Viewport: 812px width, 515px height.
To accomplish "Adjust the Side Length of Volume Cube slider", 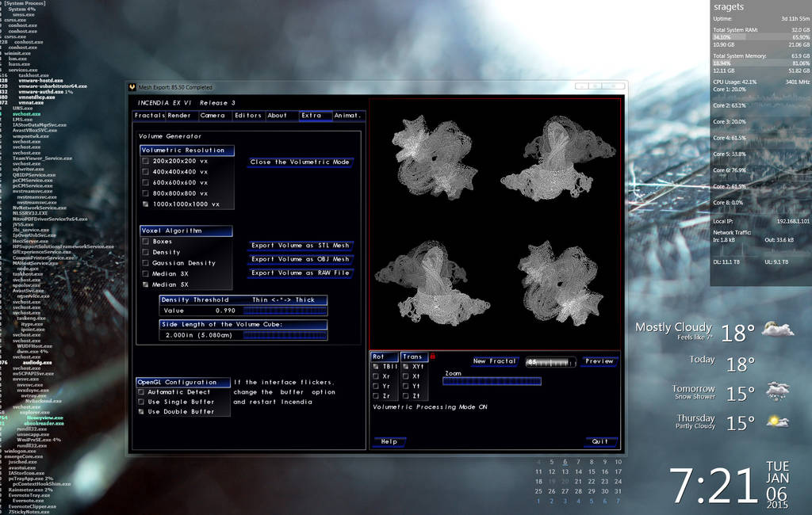I will tap(285, 335).
